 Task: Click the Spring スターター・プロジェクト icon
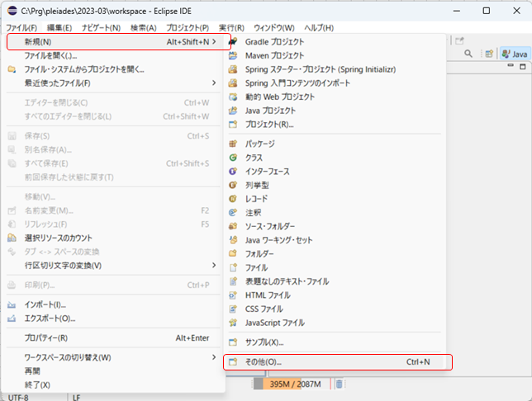click(233, 69)
